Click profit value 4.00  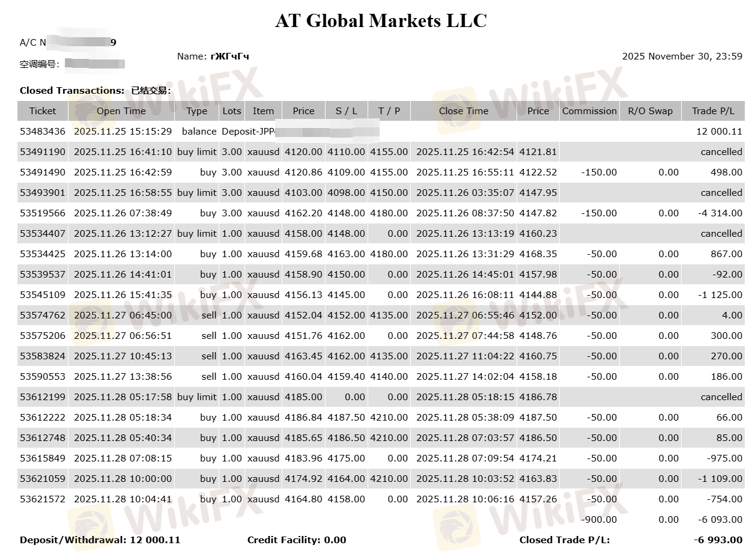coord(733,315)
